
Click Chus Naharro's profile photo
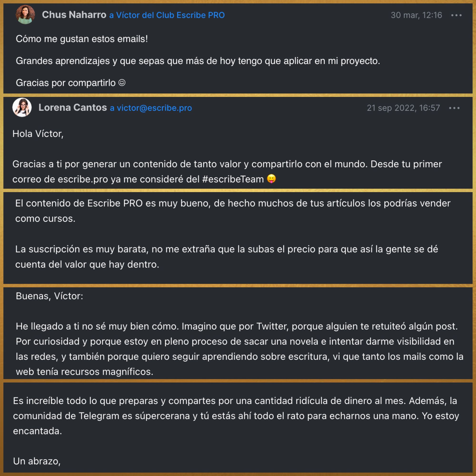(25, 15)
